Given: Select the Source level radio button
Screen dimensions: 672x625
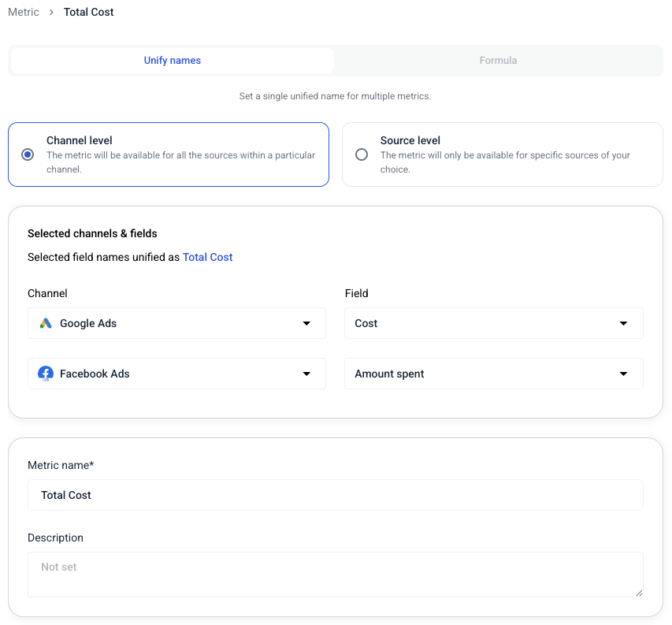Looking at the screenshot, I should [362, 154].
